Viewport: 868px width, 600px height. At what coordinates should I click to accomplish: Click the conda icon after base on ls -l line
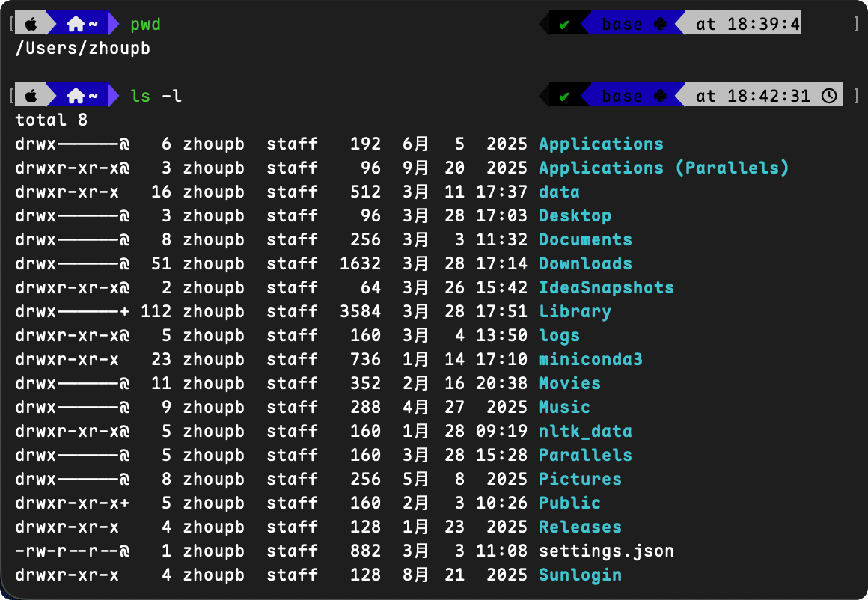660,96
